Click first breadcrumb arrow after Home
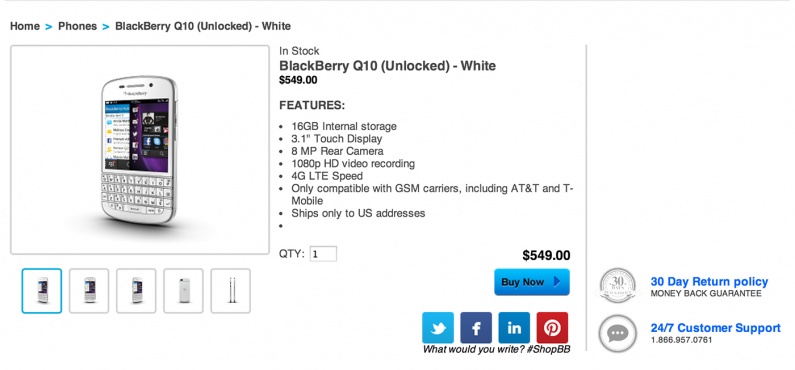This screenshot has width=795, height=370. pyautogui.click(x=49, y=26)
